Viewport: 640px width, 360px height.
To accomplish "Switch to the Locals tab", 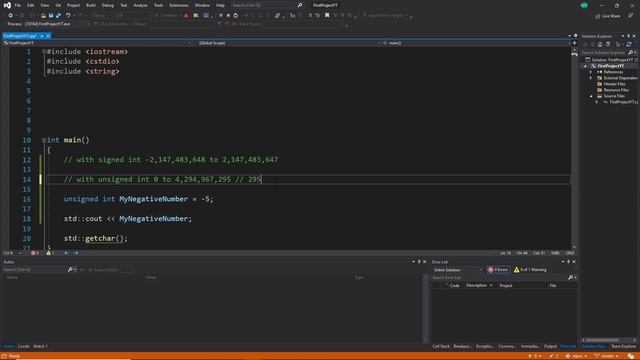I will click(x=24, y=346).
